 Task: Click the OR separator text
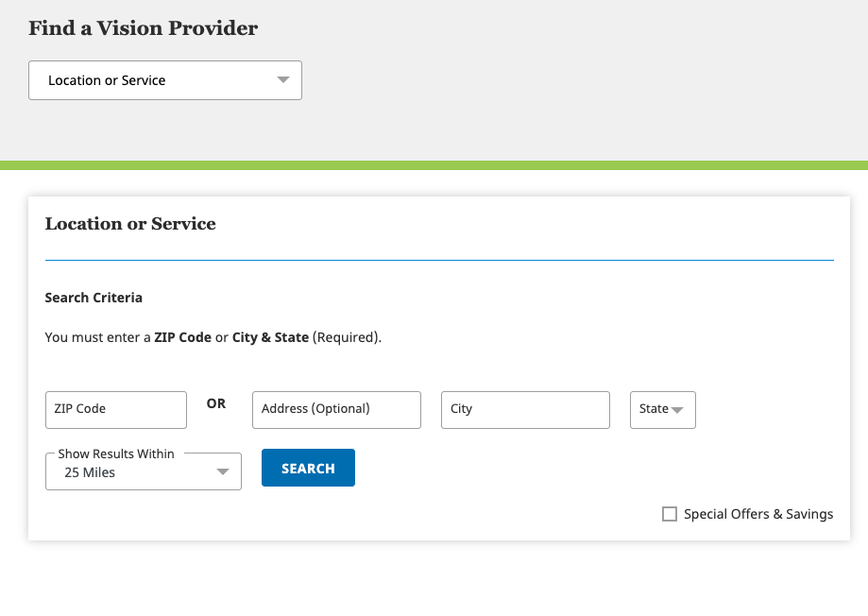coord(216,403)
